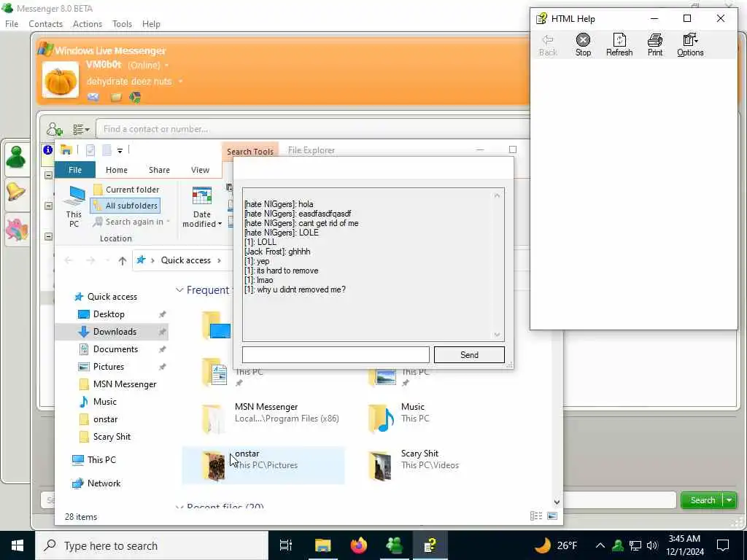The image size is (747, 560).
Task: Click the green Search button in Messenger
Action: tap(703, 500)
